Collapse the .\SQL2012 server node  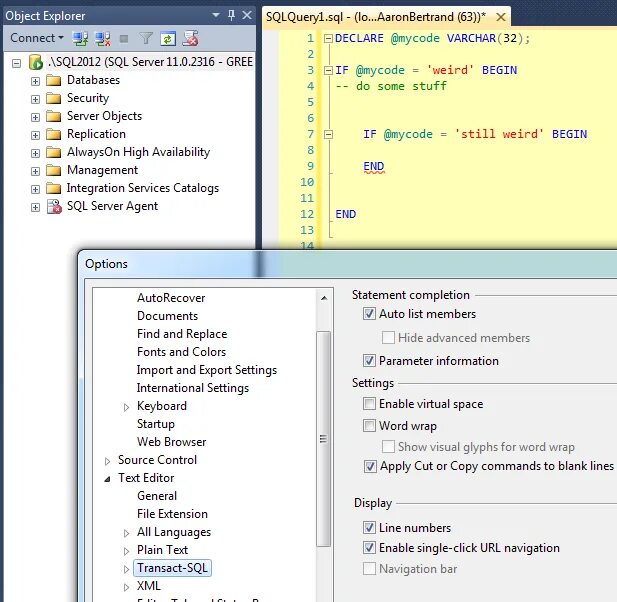(x=16, y=63)
